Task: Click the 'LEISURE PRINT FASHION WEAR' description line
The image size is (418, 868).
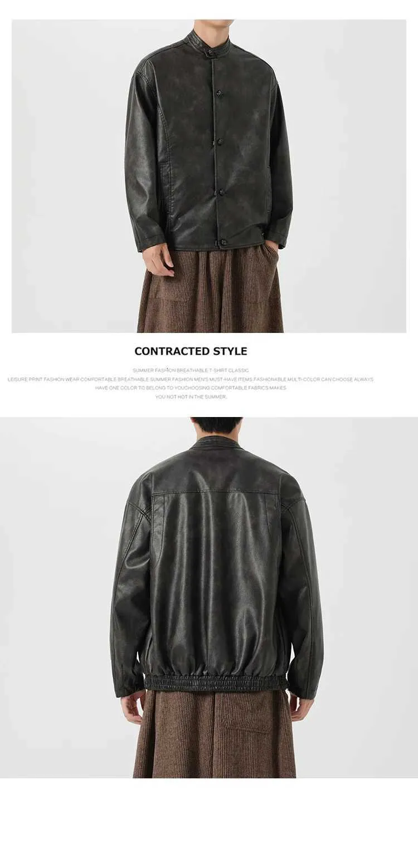Action: coord(191,379)
